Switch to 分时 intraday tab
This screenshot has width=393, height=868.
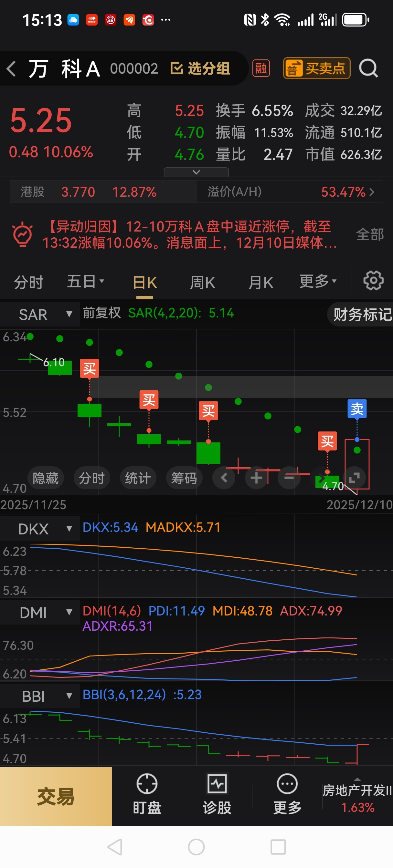(x=29, y=282)
